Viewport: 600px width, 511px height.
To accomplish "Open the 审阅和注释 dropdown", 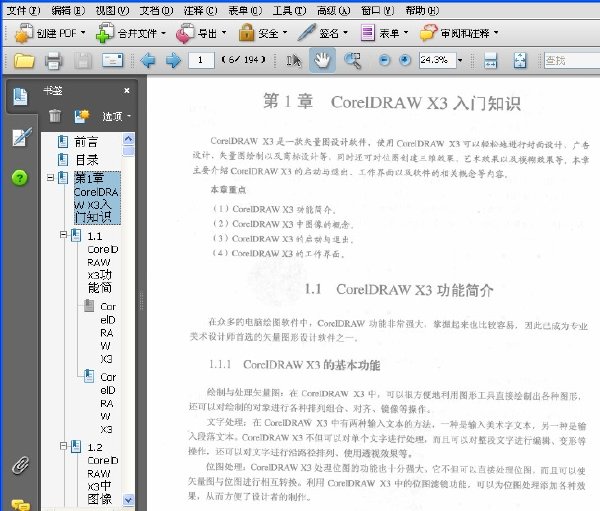I will coord(459,33).
